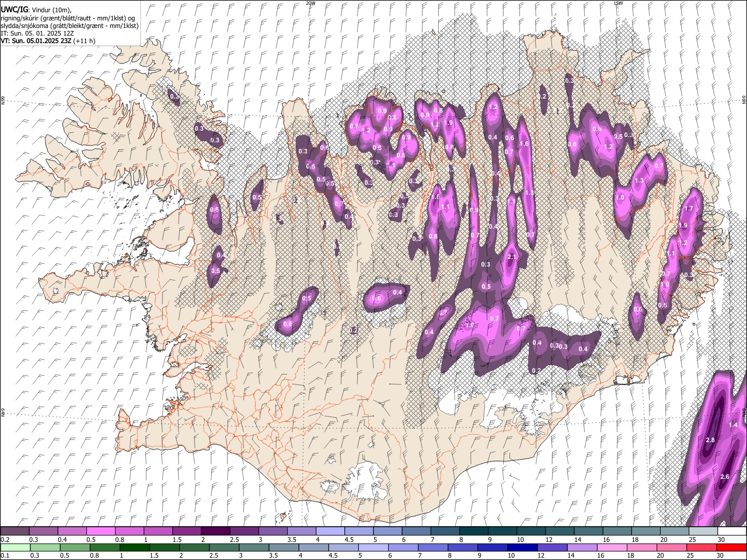Select the '1.8' precipitation value on the map

tap(435, 197)
